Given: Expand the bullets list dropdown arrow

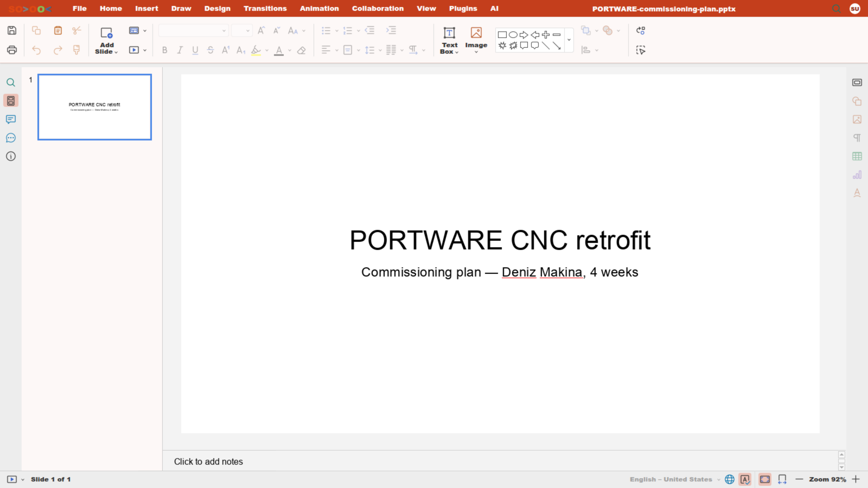Looking at the screenshot, I should [x=337, y=31].
